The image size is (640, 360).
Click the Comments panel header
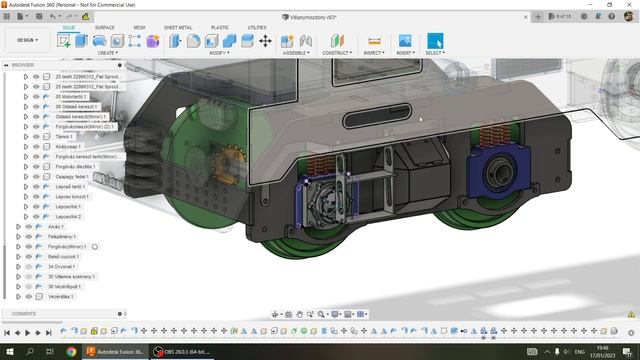64,314
